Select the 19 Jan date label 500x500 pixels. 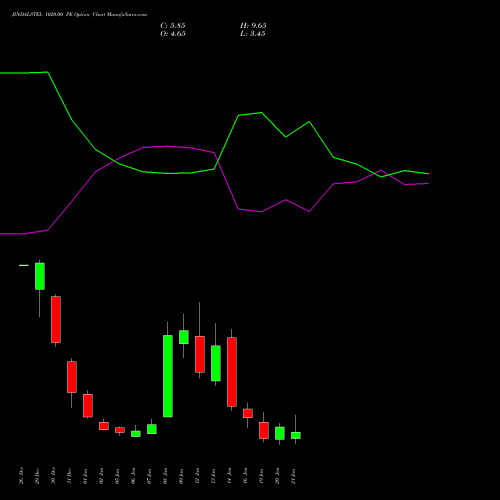coord(262,476)
